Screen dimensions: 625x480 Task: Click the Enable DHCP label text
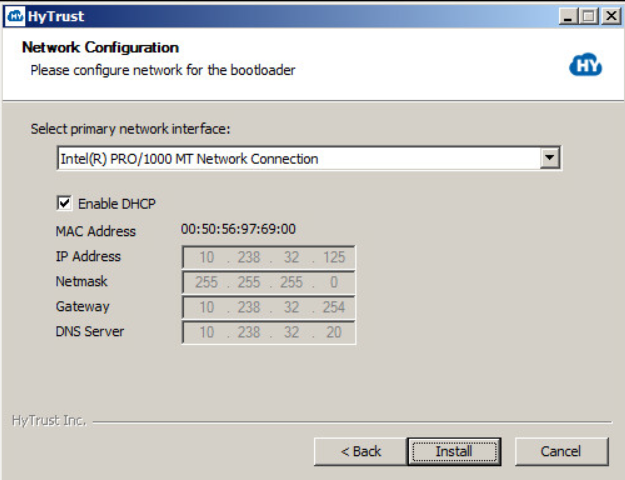click(x=117, y=204)
